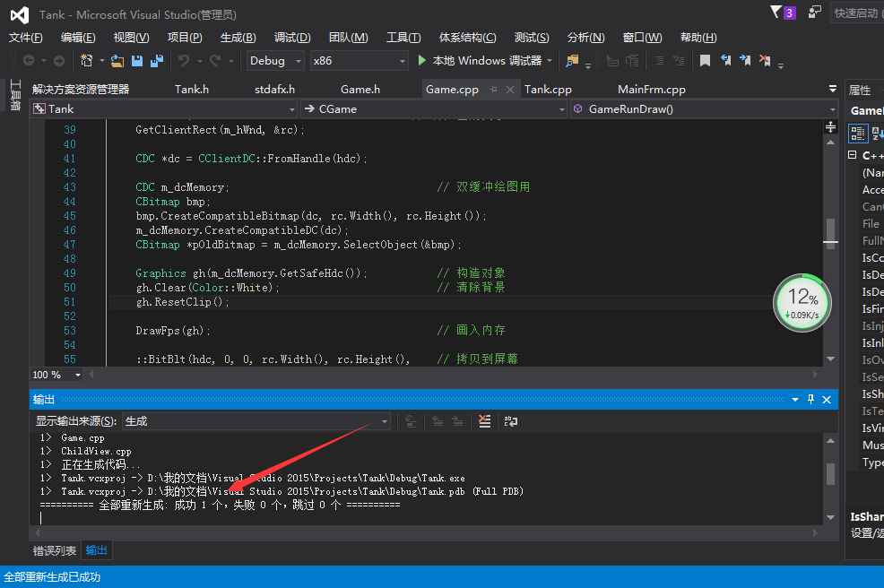Viewport: 884px width, 588px height.
Task: Open the GameRunDraw() member dropdown
Action: click(x=704, y=108)
